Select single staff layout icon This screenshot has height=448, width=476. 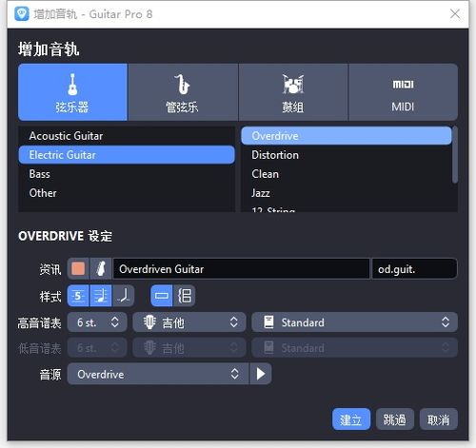[x=162, y=296]
